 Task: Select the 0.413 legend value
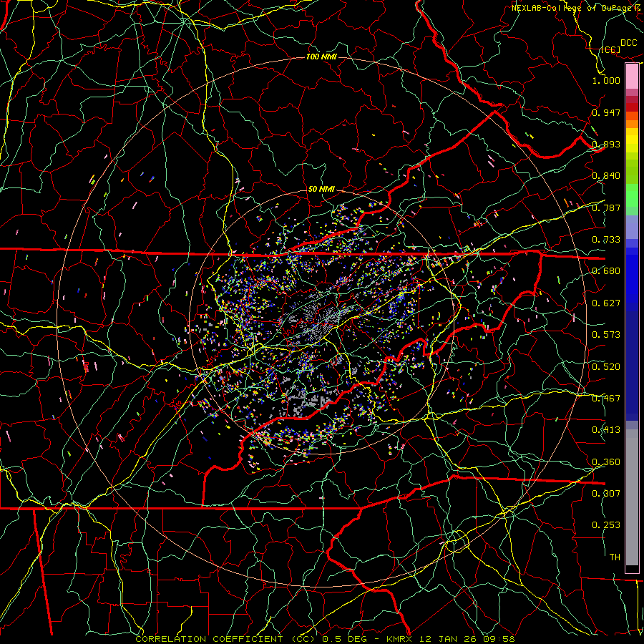pos(606,430)
